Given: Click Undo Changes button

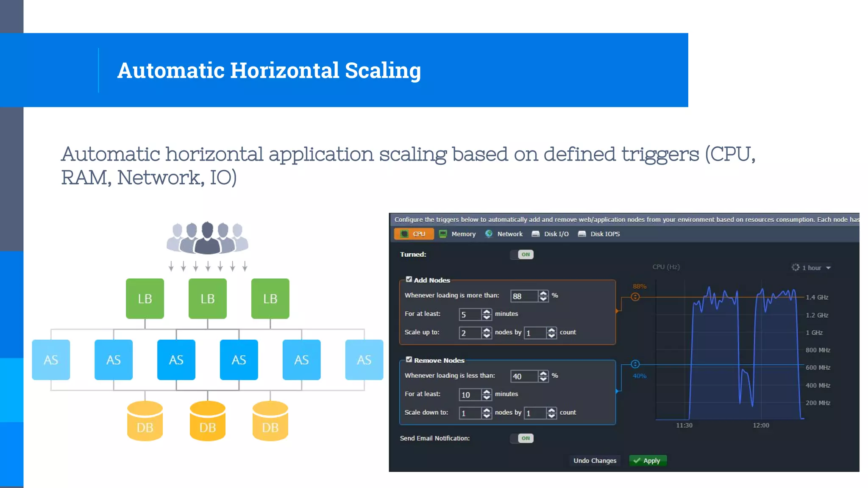Looking at the screenshot, I should click(x=595, y=460).
